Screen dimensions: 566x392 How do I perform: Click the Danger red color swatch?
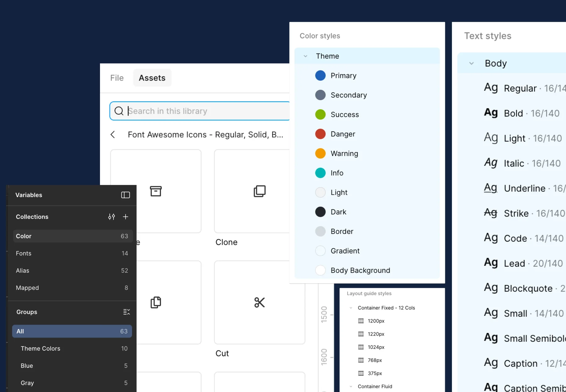click(x=320, y=134)
